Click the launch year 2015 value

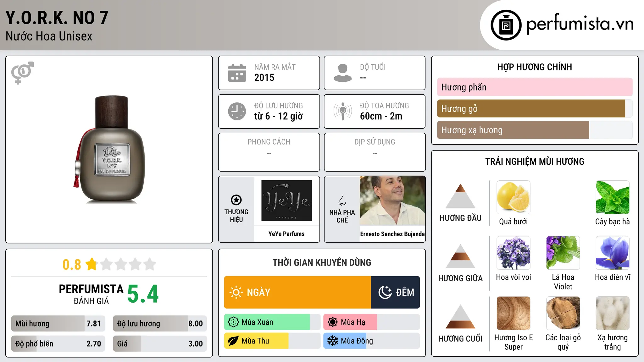[264, 78]
